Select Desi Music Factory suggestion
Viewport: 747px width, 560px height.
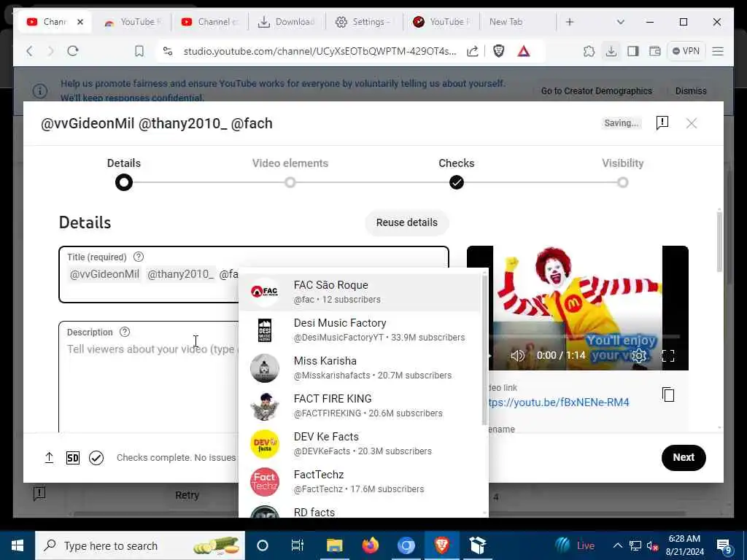360,330
